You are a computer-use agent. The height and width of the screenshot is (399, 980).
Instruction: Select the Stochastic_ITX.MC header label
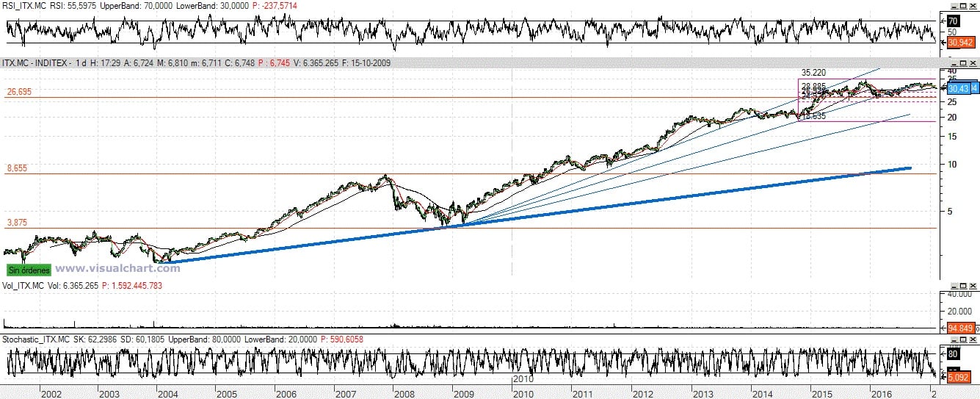click(x=35, y=339)
